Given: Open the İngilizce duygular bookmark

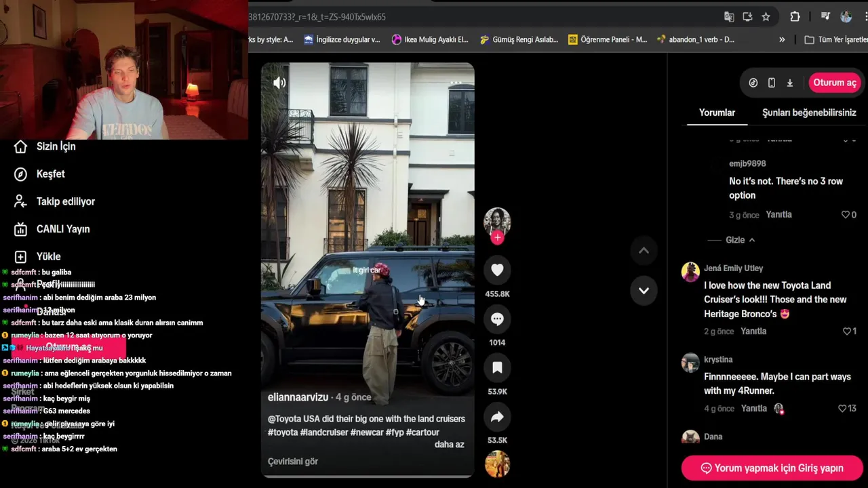Looking at the screenshot, I should 342,40.
